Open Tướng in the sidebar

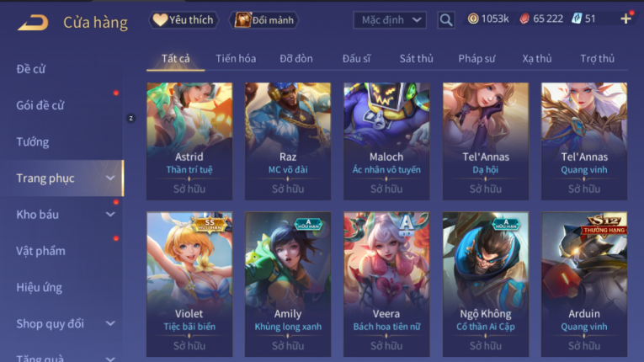pos(33,142)
